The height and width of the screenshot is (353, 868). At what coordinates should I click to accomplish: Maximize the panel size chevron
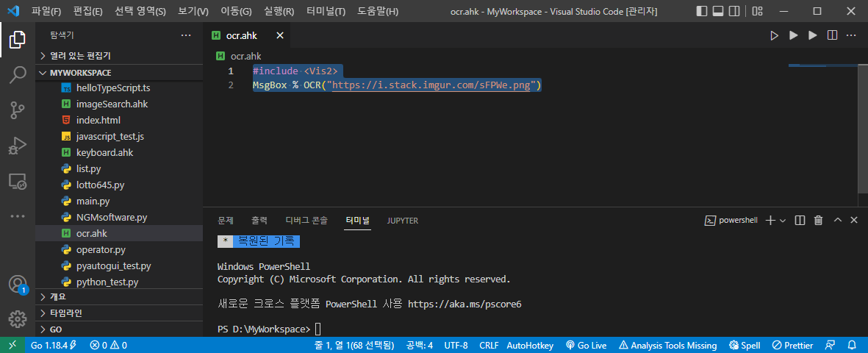point(838,220)
